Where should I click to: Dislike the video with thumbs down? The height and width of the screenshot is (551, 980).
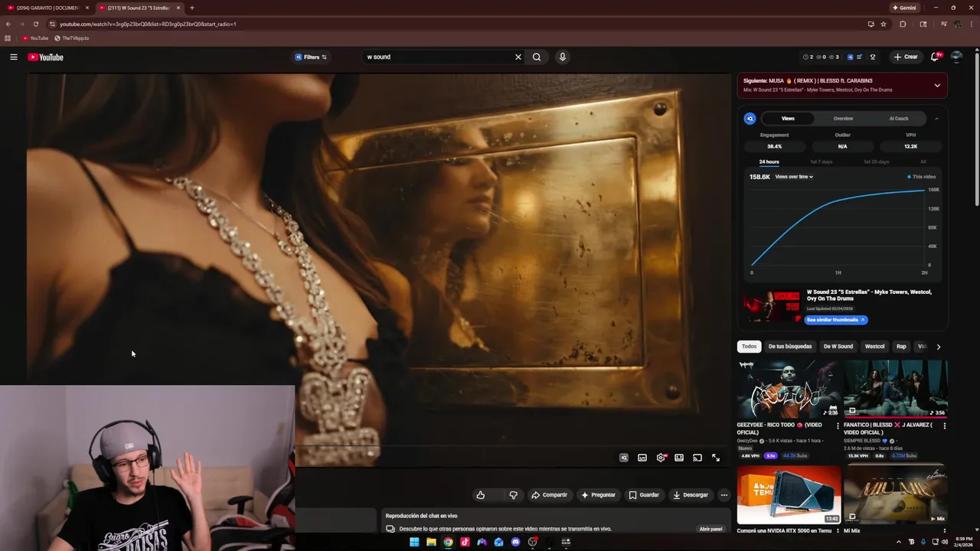pyautogui.click(x=513, y=495)
